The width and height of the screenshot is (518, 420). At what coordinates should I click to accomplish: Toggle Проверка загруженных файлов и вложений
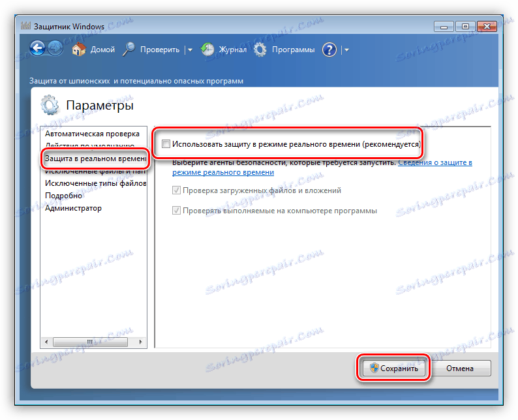click(x=176, y=190)
